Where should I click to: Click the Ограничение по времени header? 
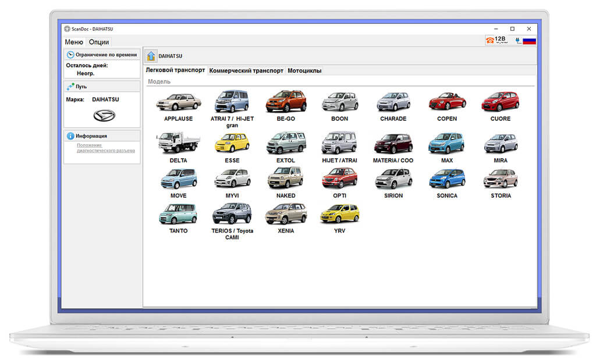(x=102, y=55)
